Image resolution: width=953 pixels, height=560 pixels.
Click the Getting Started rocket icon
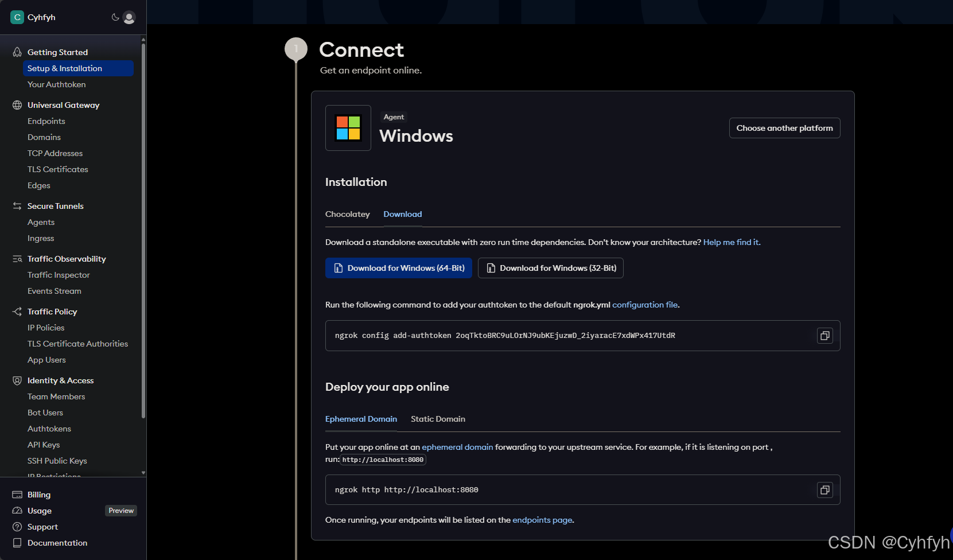coord(17,52)
